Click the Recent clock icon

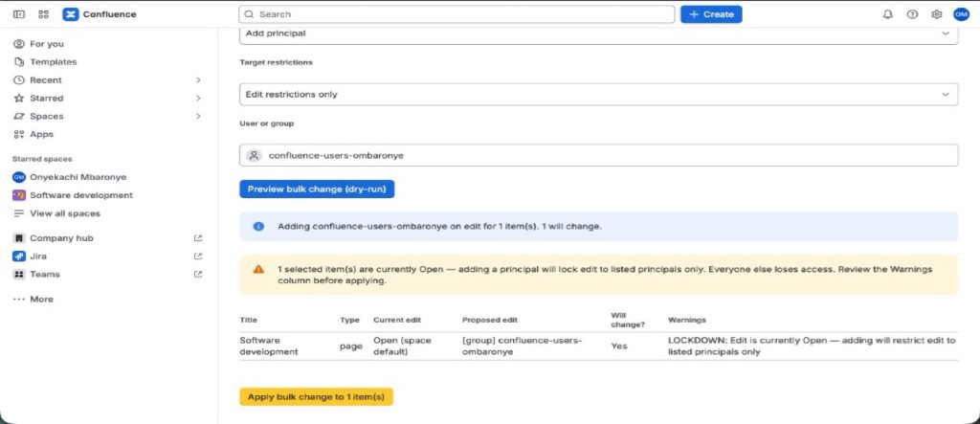(x=19, y=80)
